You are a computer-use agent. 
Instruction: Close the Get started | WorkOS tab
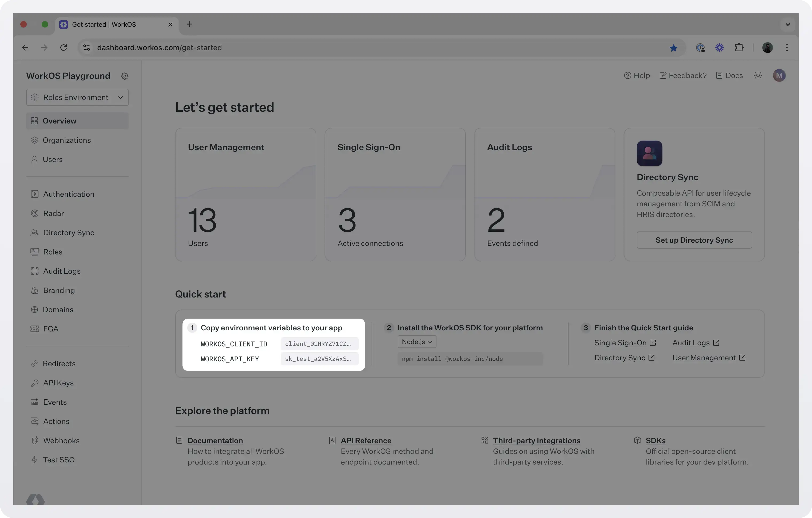tap(170, 24)
